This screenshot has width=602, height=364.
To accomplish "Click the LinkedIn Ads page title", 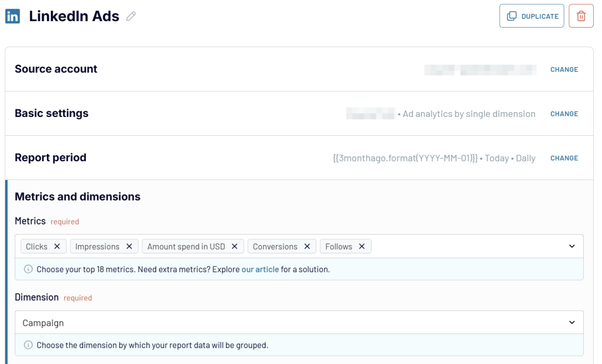I will click(74, 16).
